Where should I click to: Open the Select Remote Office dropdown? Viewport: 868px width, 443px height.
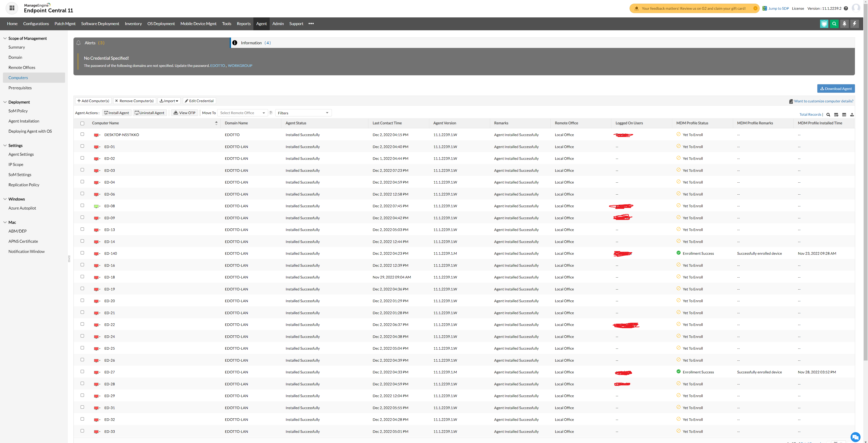click(242, 113)
